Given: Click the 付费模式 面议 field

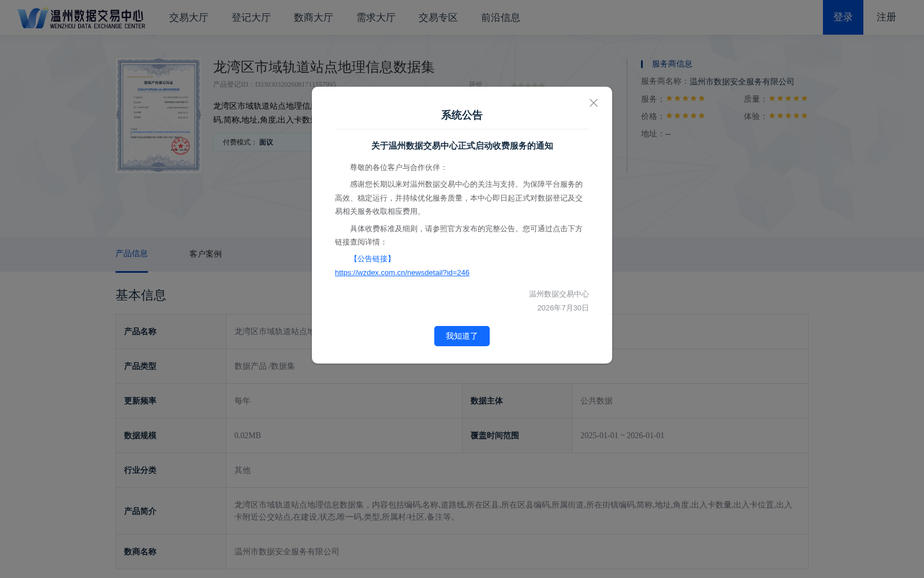Looking at the screenshot, I should coord(263,142).
